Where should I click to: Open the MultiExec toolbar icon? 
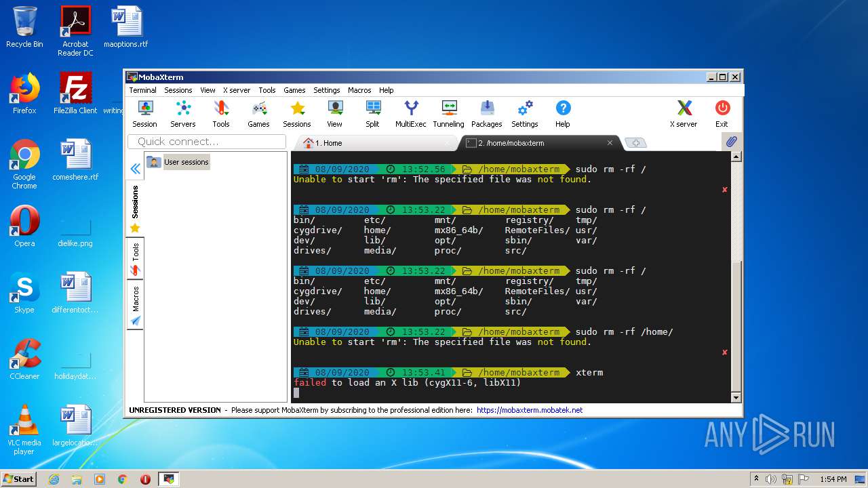pos(411,114)
